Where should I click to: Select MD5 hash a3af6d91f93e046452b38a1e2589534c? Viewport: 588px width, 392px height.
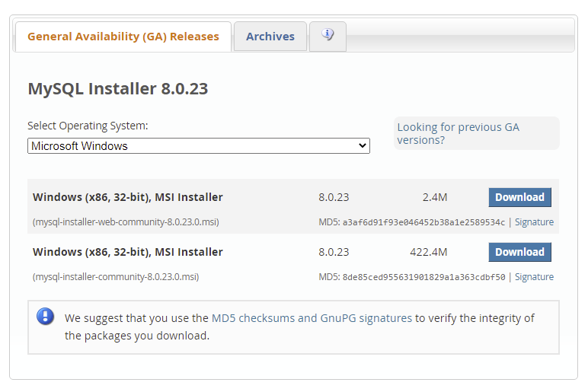click(423, 222)
